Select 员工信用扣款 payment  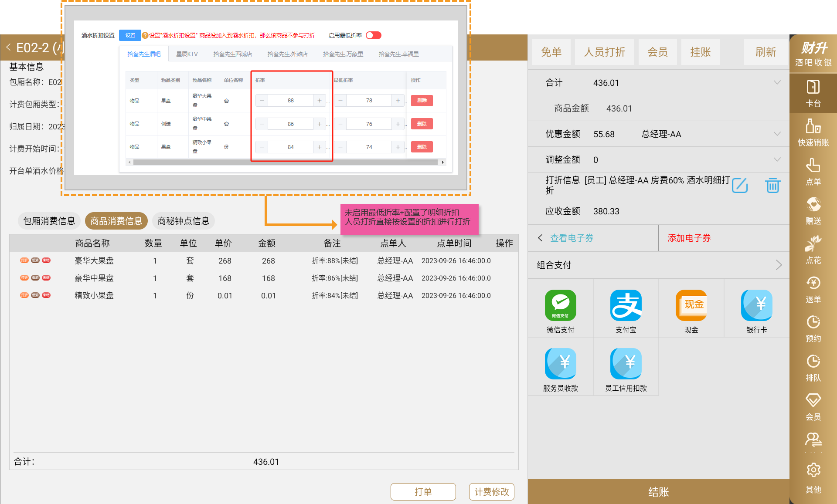point(626,369)
